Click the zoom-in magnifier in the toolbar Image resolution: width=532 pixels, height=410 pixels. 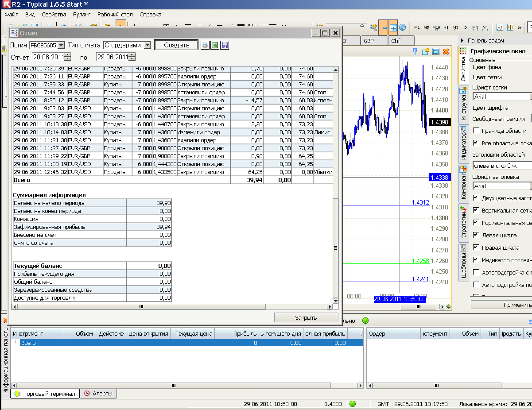tap(373, 27)
